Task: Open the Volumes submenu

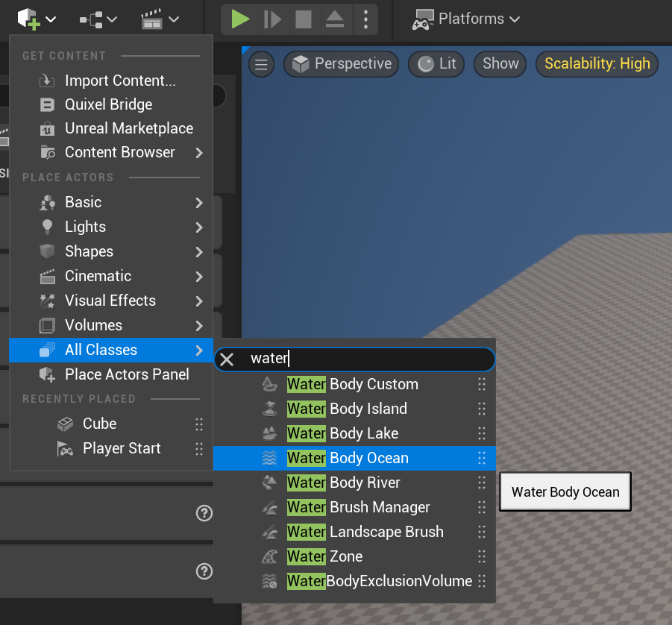Action: coord(111,325)
